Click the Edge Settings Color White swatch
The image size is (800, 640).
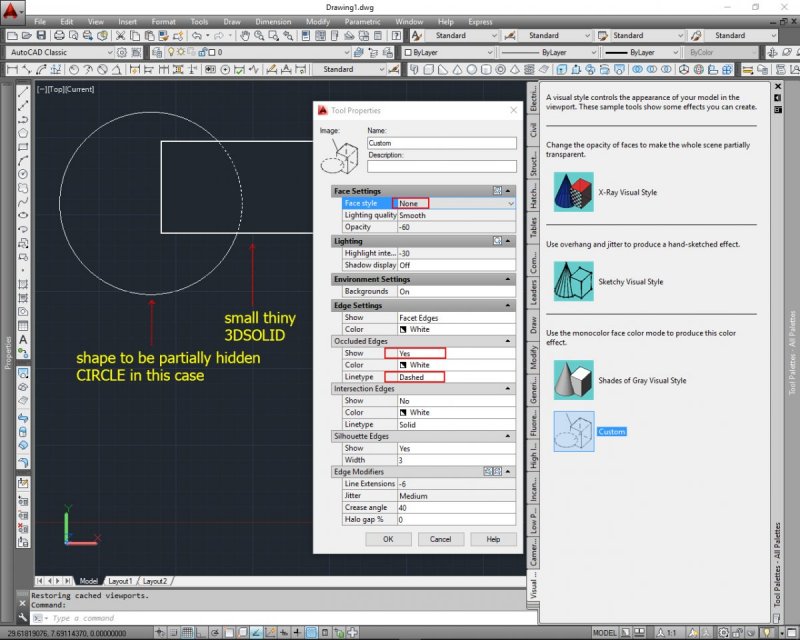(x=403, y=329)
